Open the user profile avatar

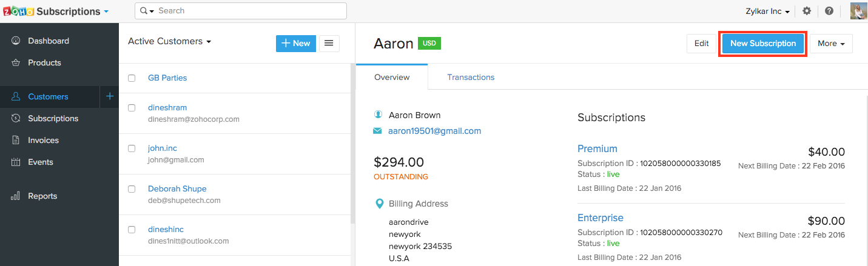(858, 11)
